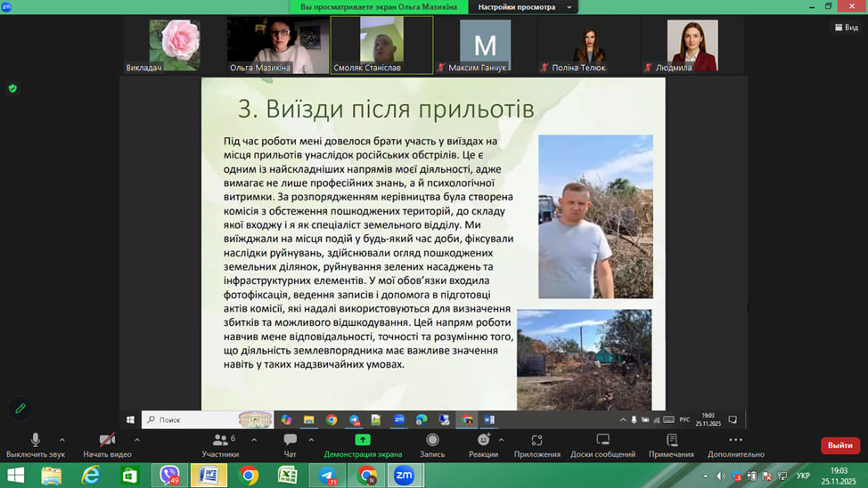
Task: Open the Участники participants panel
Action: point(219,444)
